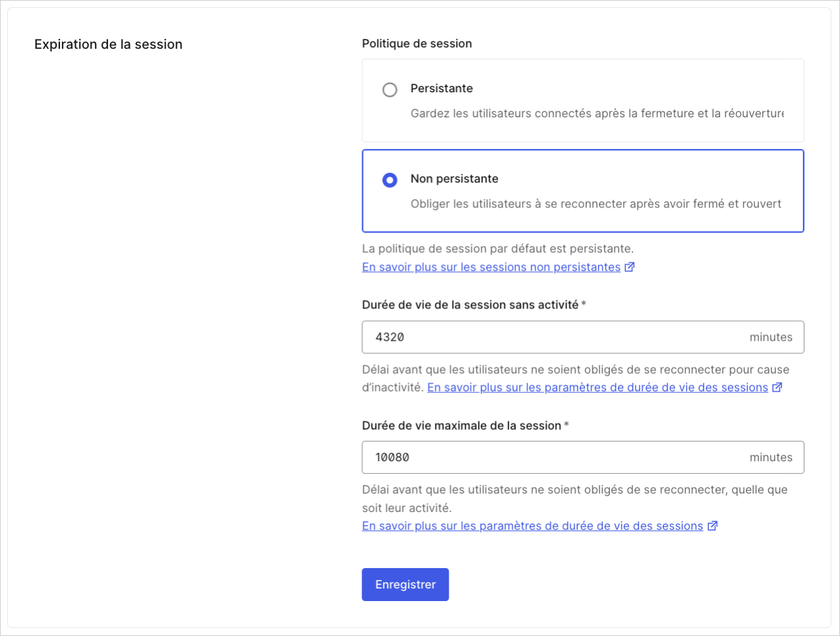Click Enregistrer to save session settings

pyautogui.click(x=405, y=585)
